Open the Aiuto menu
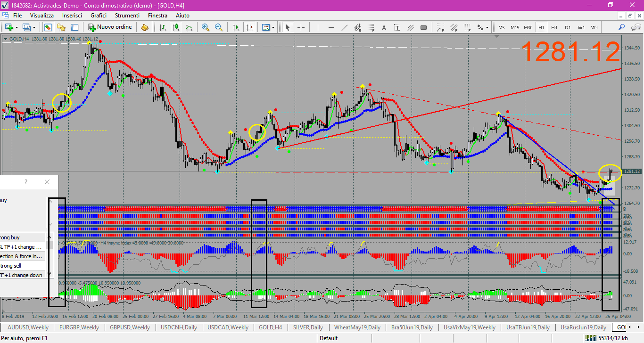The image size is (644, 343). (182, 16)
